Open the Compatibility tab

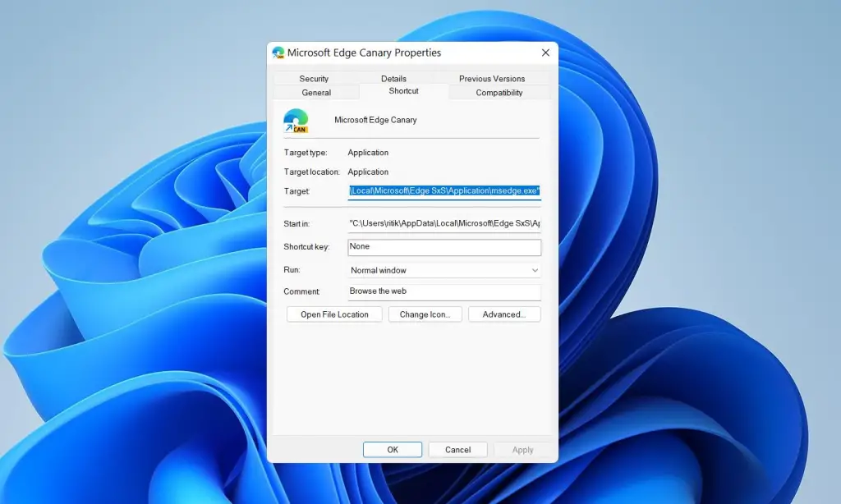pos(499,92)
